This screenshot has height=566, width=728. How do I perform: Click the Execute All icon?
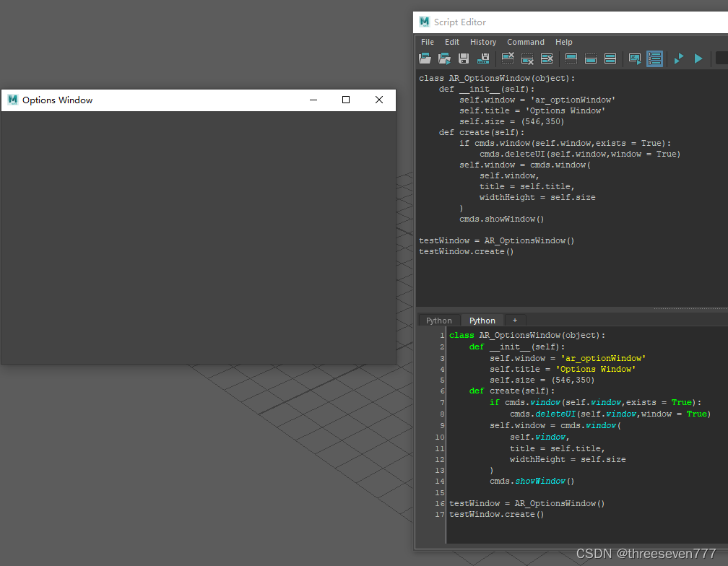coord(679,58)
